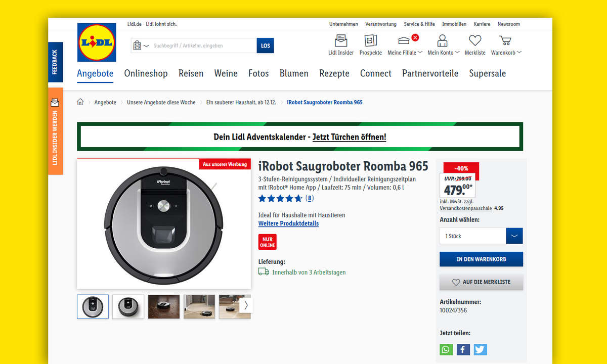Open the Weine menu

[226, 73]
